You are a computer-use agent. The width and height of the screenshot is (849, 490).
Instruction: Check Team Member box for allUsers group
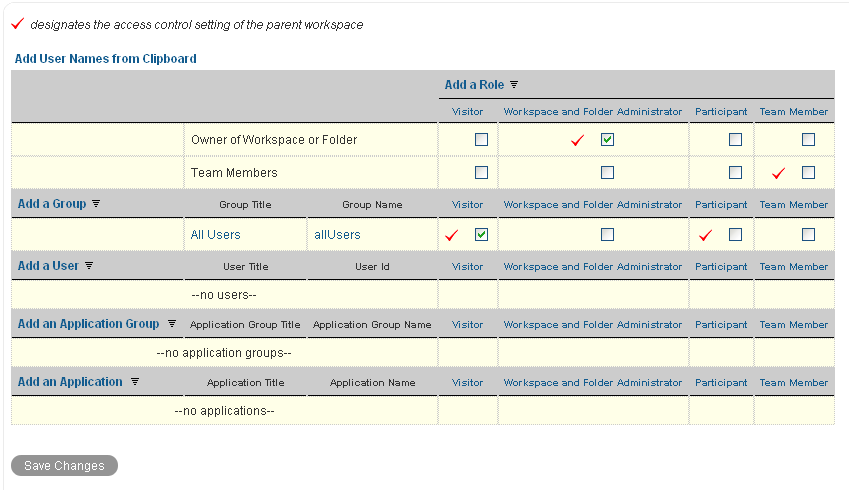pos(808,235)
